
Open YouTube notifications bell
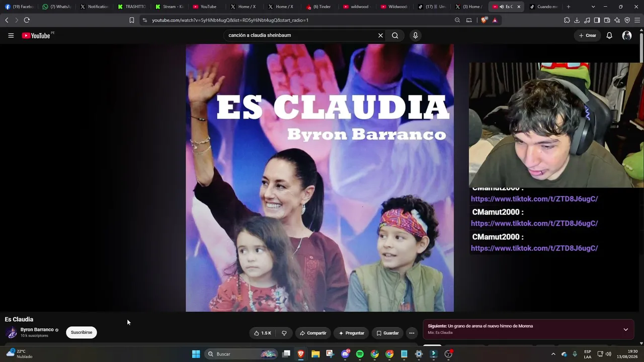point(609,35)
